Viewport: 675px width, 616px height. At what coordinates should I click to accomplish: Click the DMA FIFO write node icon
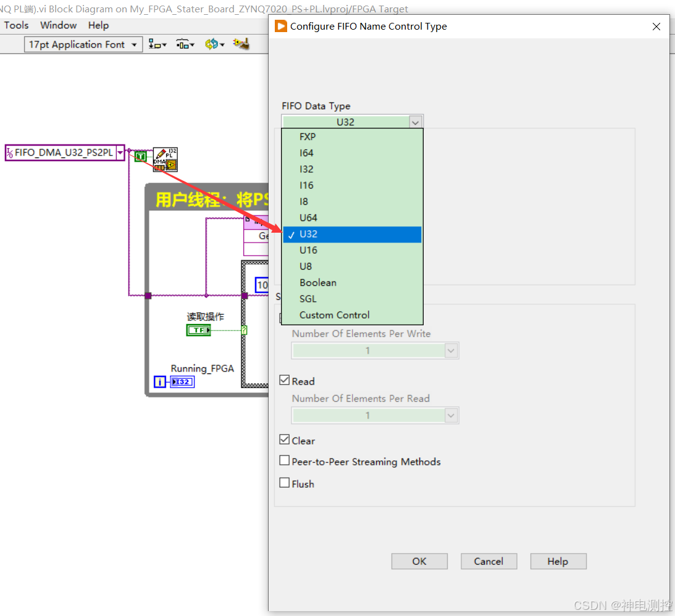[166, 159]
